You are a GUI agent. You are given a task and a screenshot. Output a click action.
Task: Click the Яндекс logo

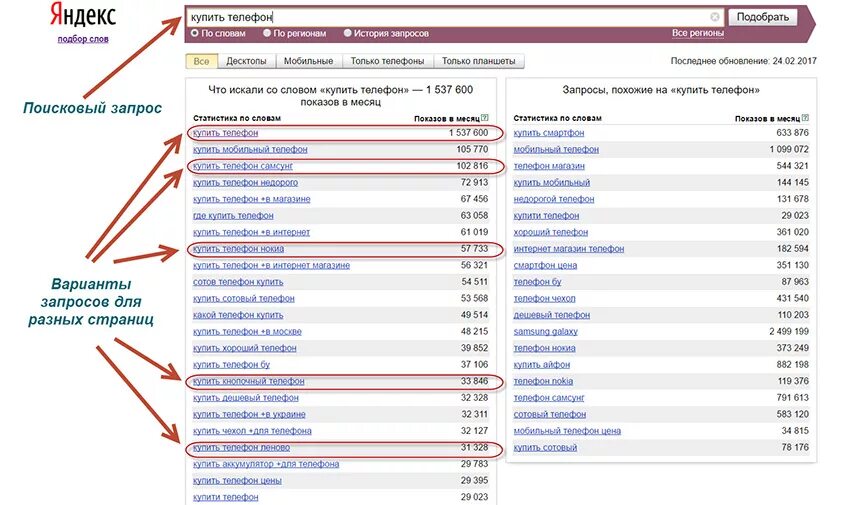click(x=83, y=15)
